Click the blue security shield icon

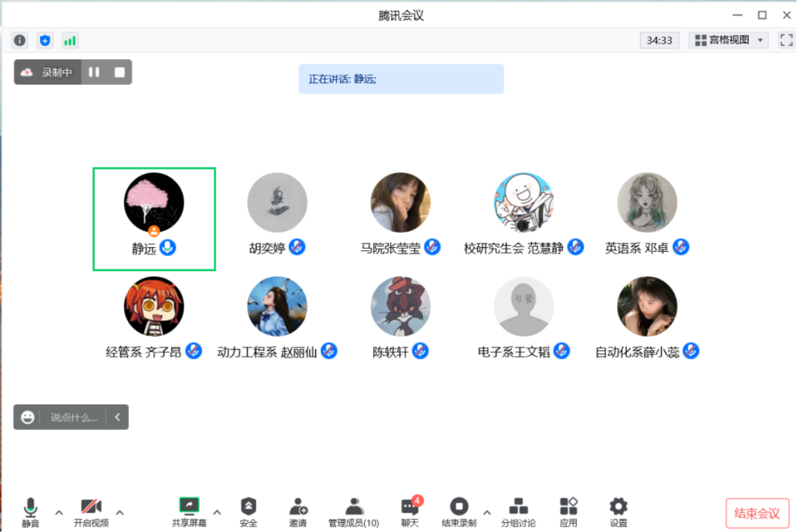click(45, 40)
